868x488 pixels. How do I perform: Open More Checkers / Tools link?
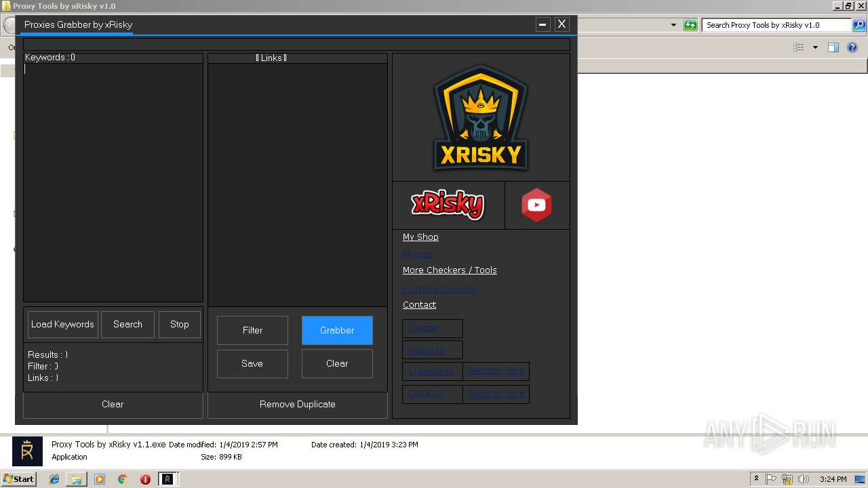pyautogui.click(x=450, y=270)
